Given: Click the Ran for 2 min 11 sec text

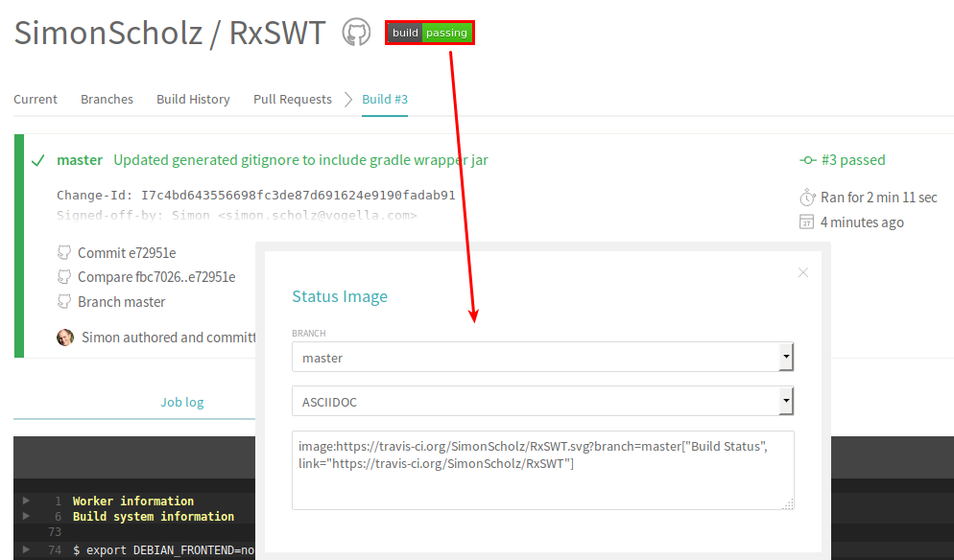Looking at the screenshot, I should click(878, 198).
